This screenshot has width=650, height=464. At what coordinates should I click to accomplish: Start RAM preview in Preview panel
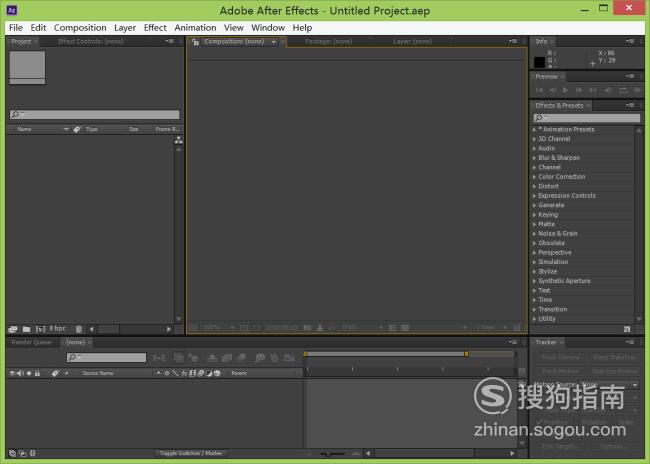pos(637,90)
